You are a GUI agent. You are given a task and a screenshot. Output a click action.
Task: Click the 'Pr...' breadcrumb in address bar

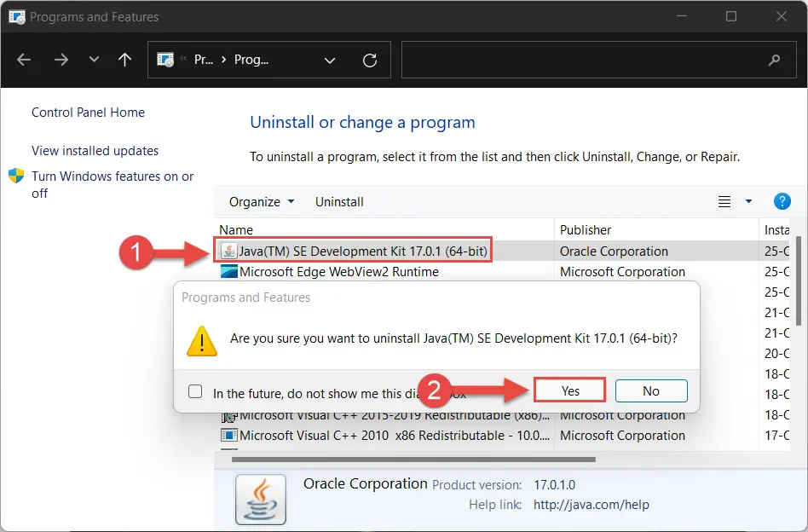[x=204, y=60]
